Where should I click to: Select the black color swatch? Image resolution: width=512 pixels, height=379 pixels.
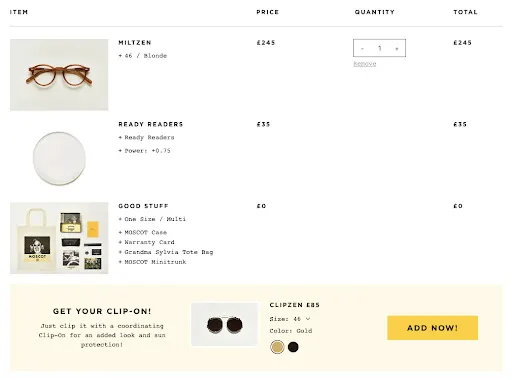293,347
